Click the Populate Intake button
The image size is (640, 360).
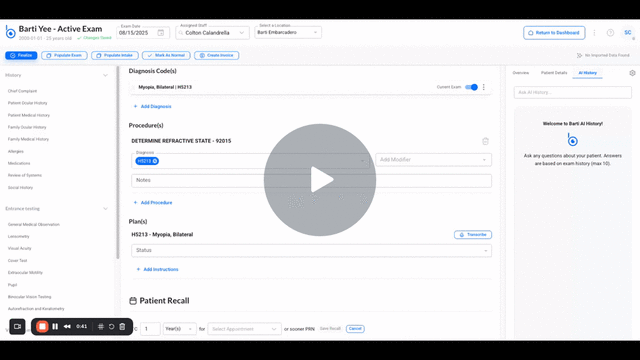pyautogui.click(x=115, y=55)
